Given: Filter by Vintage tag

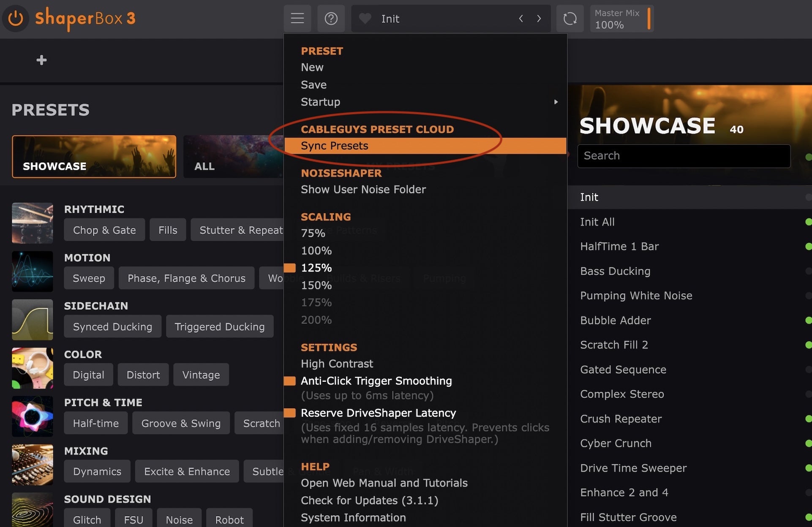Looking at the screenshot, I should (x=201, y=375).
